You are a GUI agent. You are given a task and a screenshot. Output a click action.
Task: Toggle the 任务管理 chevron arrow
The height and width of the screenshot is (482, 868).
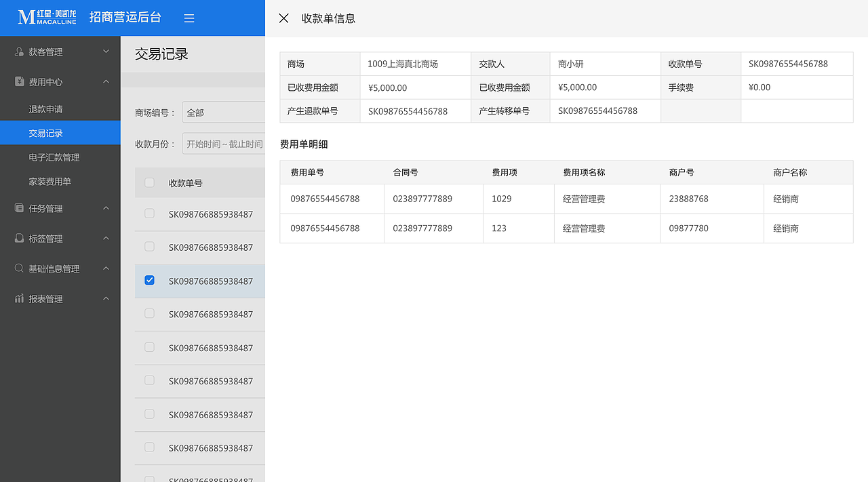[106, 208]
